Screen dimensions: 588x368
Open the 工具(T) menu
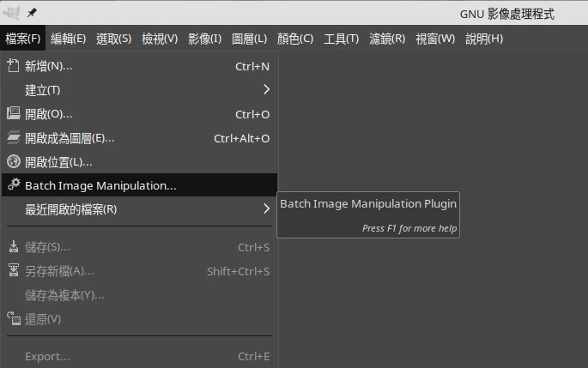[x=341, y=39]
